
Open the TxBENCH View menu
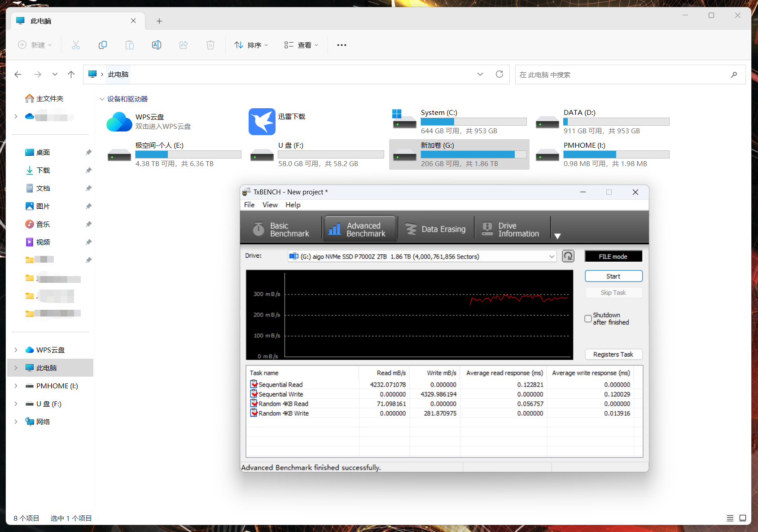270,205
